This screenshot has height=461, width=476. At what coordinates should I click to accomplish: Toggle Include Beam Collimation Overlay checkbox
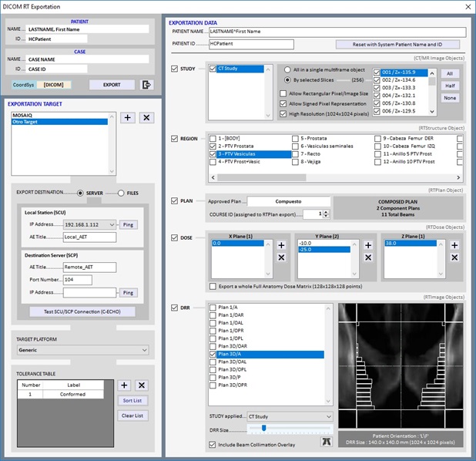click(x=213, y=444)
